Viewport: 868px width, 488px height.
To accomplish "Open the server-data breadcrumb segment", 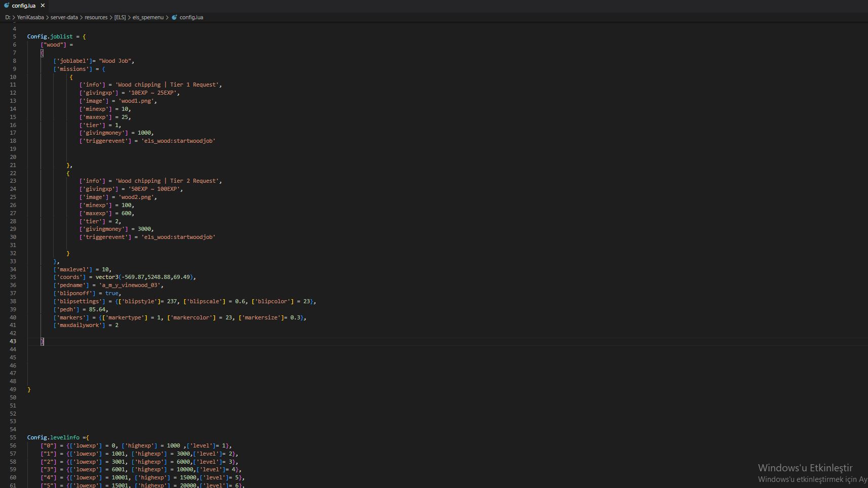I will [64, 17].
